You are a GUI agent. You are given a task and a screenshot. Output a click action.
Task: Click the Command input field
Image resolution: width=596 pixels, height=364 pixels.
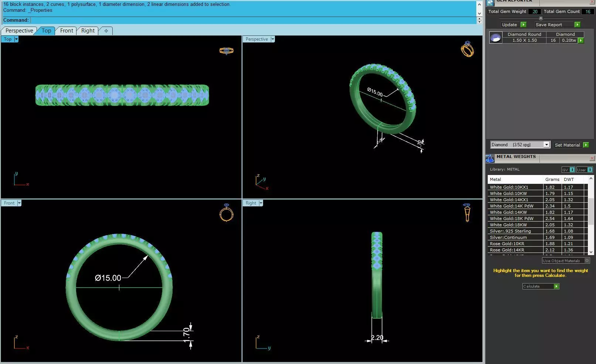[253, 20]
